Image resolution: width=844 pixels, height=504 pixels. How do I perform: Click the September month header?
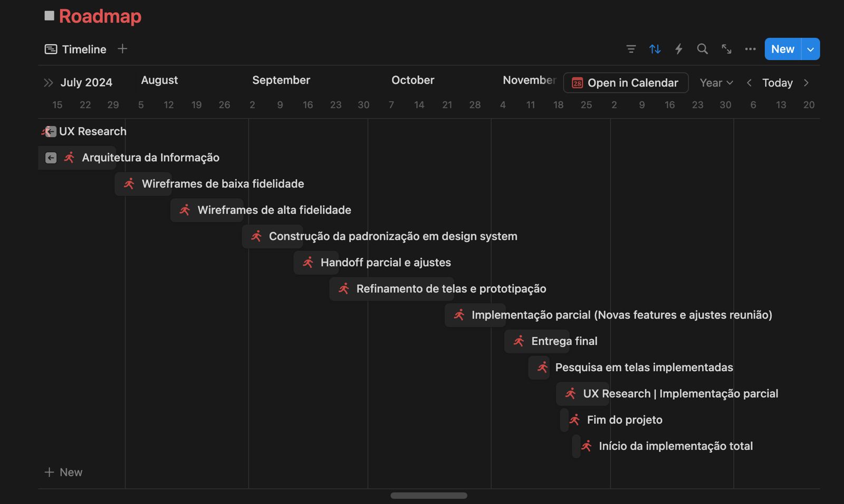[281, 80]
